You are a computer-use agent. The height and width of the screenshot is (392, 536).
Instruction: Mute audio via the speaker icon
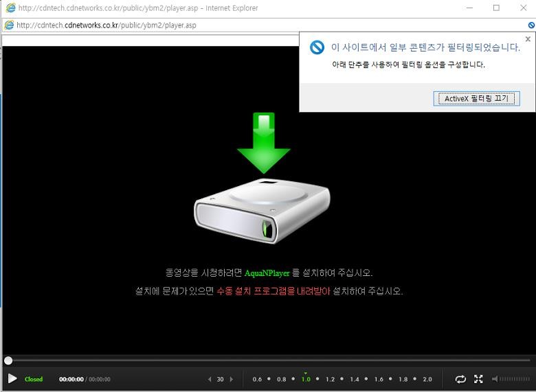[495, 379]
